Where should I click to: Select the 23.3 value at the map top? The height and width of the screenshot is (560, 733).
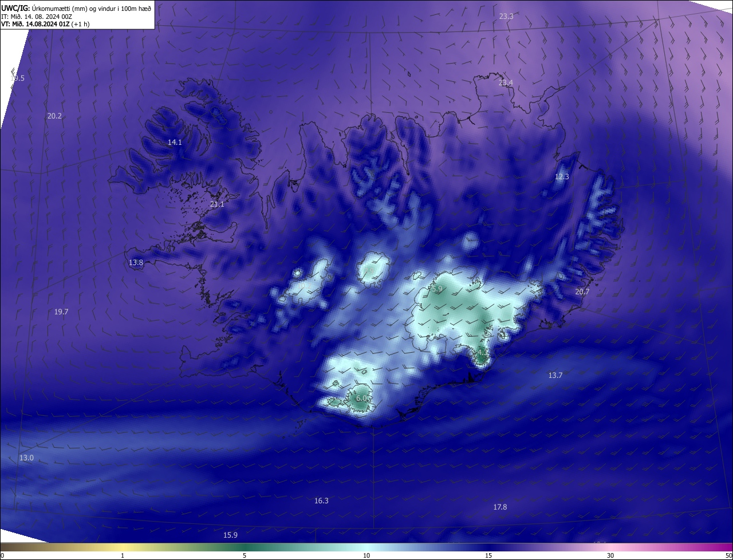point(506,17)
